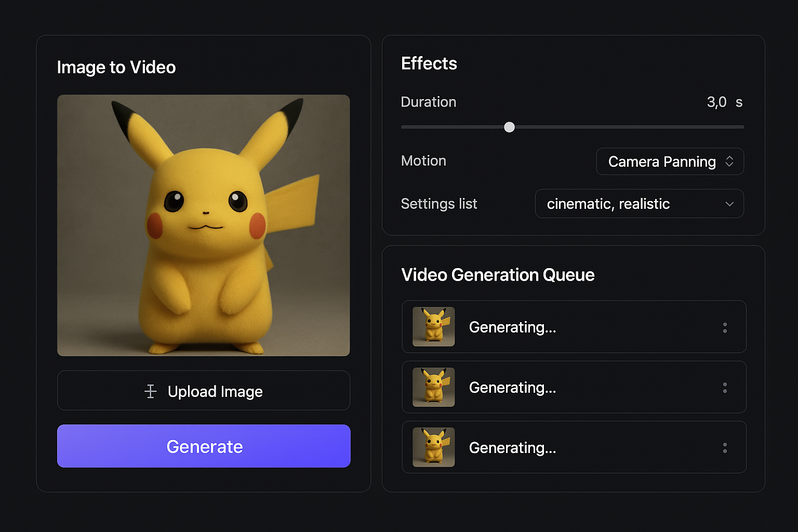Click the duration value 3,0

716,102
